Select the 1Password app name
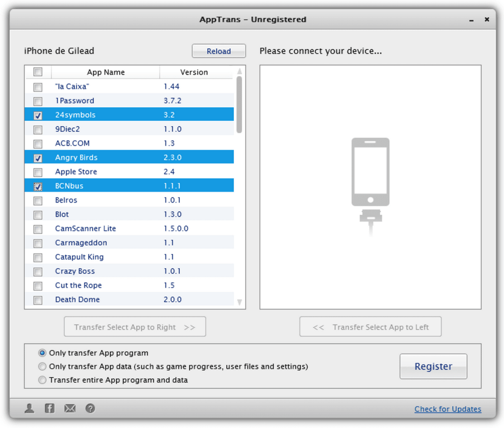The image size is (504, 428). pyautogui.click(x=74, y=101)
